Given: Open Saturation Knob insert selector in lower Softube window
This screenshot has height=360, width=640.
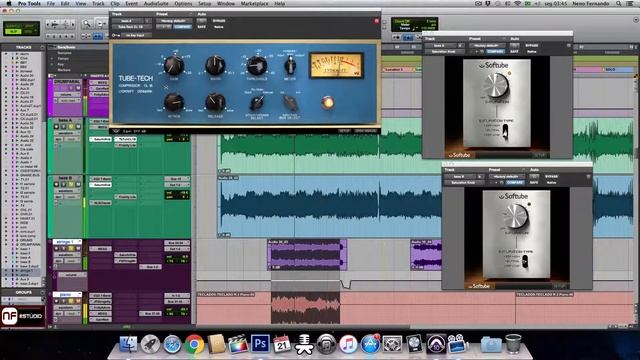Looking at the screenshot, I should point(463,182).
